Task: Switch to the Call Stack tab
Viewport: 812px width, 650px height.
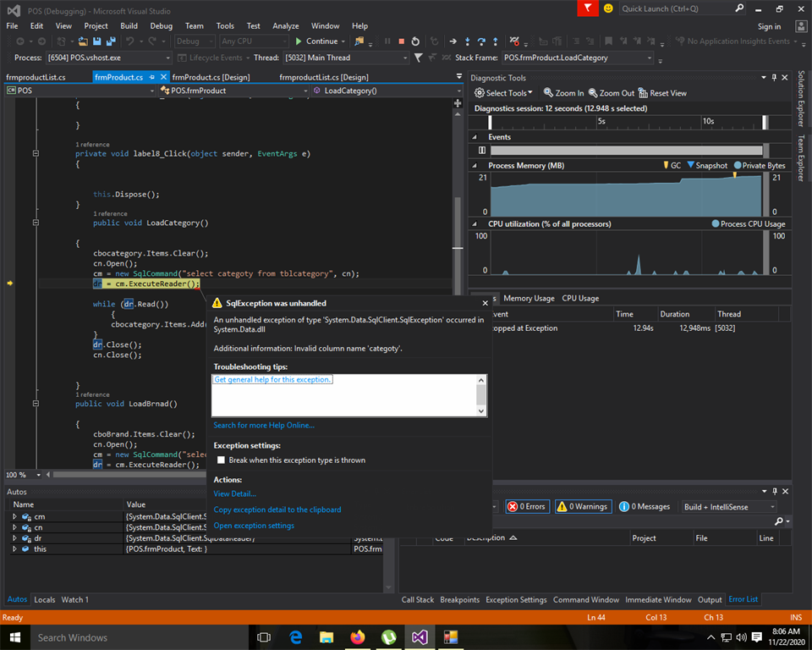Action: (417, 600)
